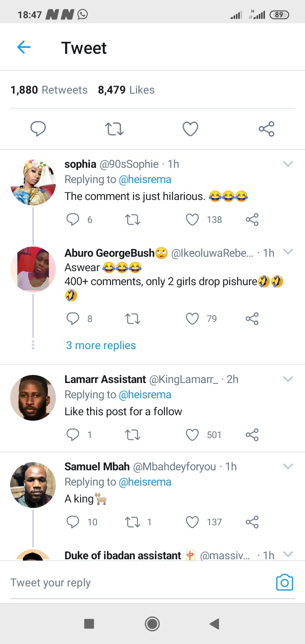Open the camera icon in the reply bar
Screen dimensions: 305x644
pos(284,583)
